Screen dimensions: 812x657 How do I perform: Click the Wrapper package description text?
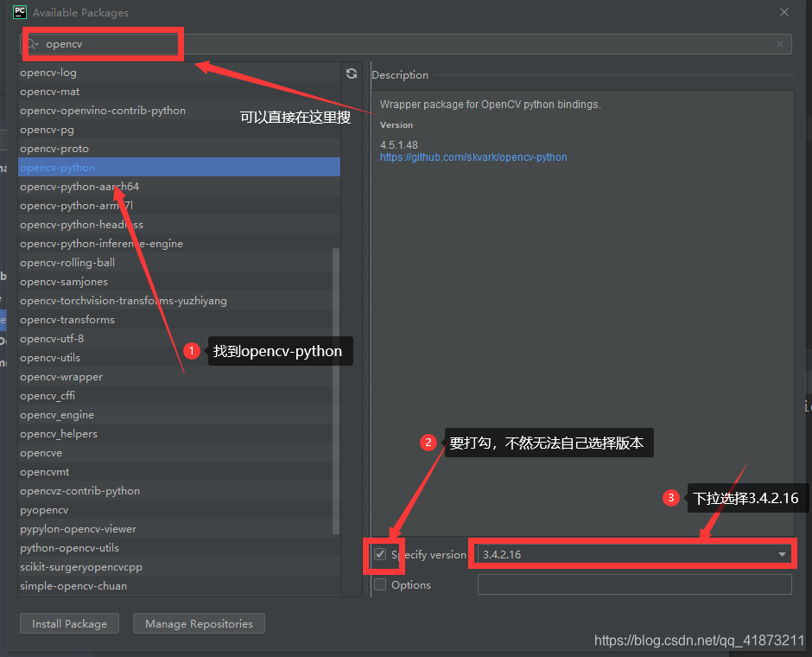pos(491,104)
